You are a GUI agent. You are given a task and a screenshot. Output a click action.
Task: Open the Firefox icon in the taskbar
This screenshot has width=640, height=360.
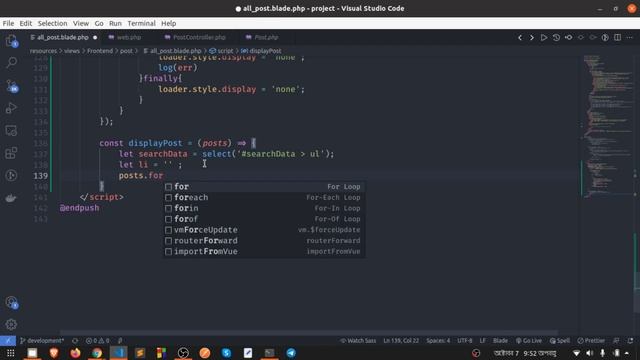(x=75, y=353)
